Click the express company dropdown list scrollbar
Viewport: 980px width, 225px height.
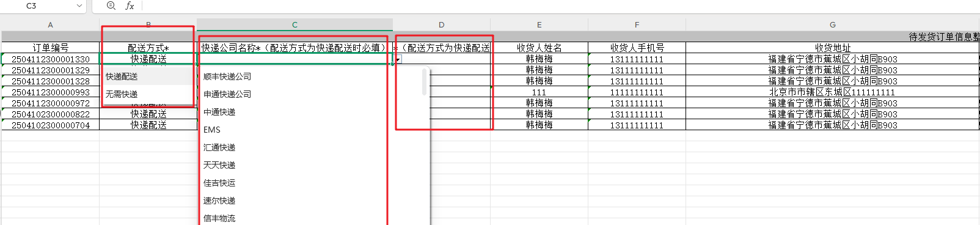(x=425, y=83)
